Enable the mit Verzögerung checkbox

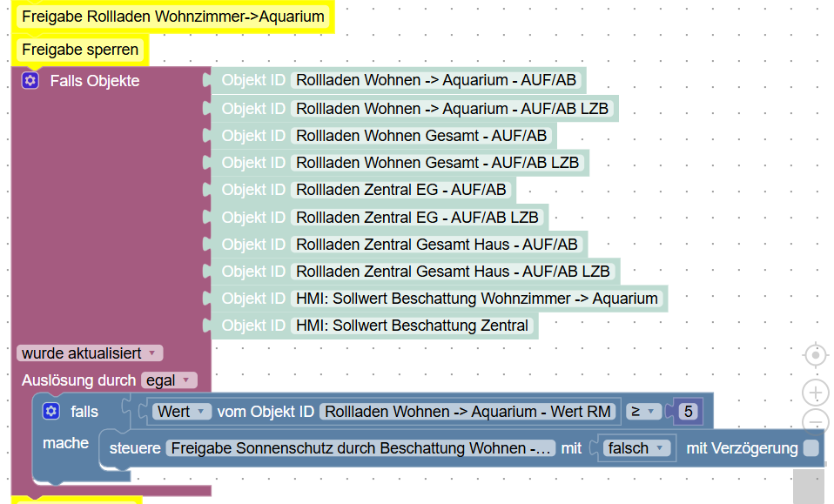click(x=811, y=448)
